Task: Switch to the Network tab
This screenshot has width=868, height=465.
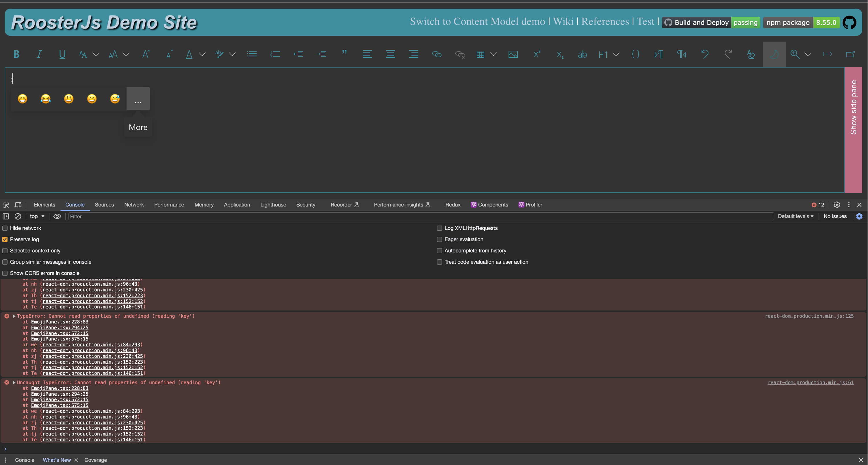Action: click(134, 204)
